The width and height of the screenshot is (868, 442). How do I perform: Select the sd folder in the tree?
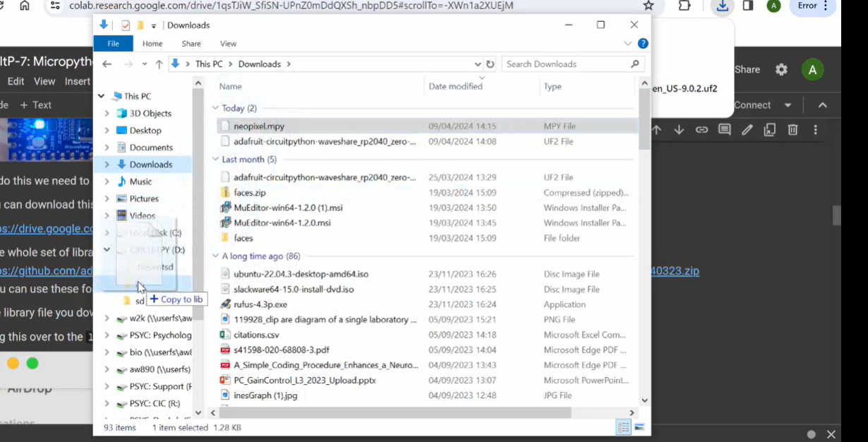click(140, 301)
